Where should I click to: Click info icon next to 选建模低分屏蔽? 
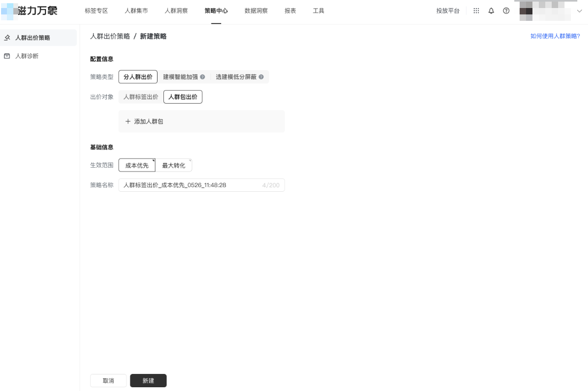pos(261,77)
